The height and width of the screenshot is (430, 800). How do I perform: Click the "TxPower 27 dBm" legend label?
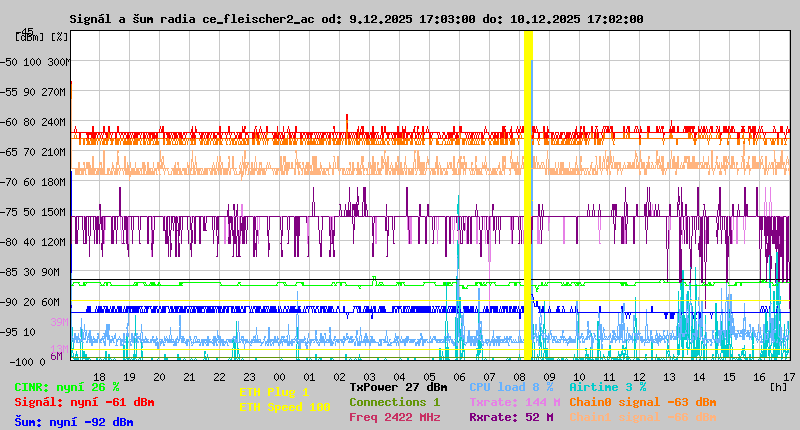pyautogui.click(x=398, y=388)
